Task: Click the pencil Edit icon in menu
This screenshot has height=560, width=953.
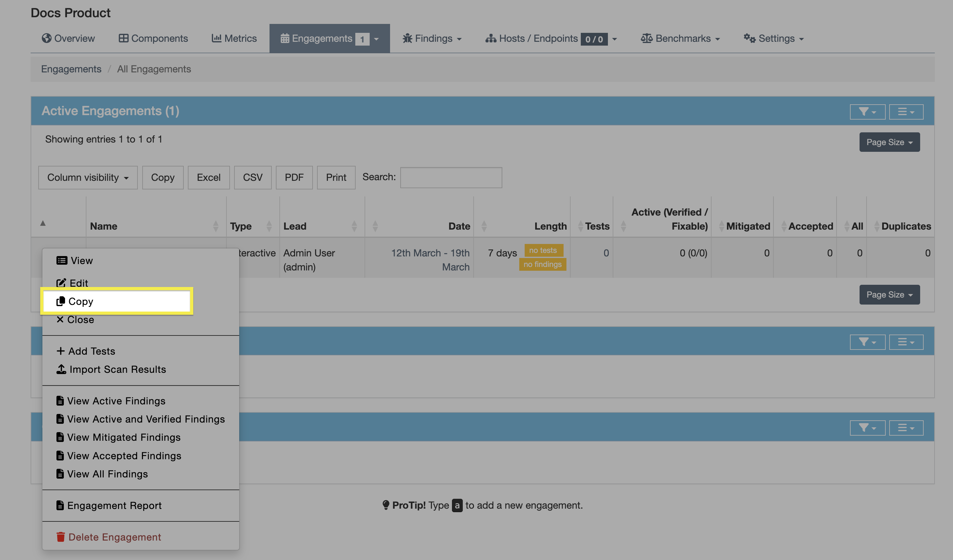Action: click(x=61, y=283)
